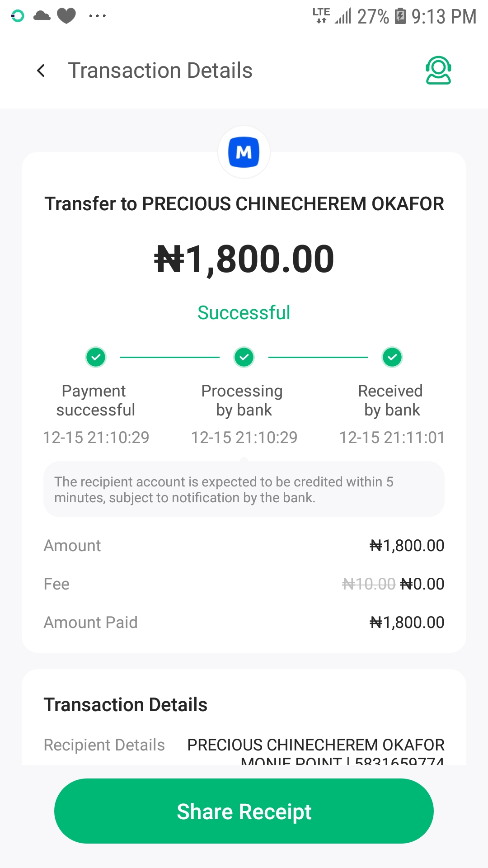
Task: Tap the ₦1,800.00 large amount
Action: coord(244,259)
